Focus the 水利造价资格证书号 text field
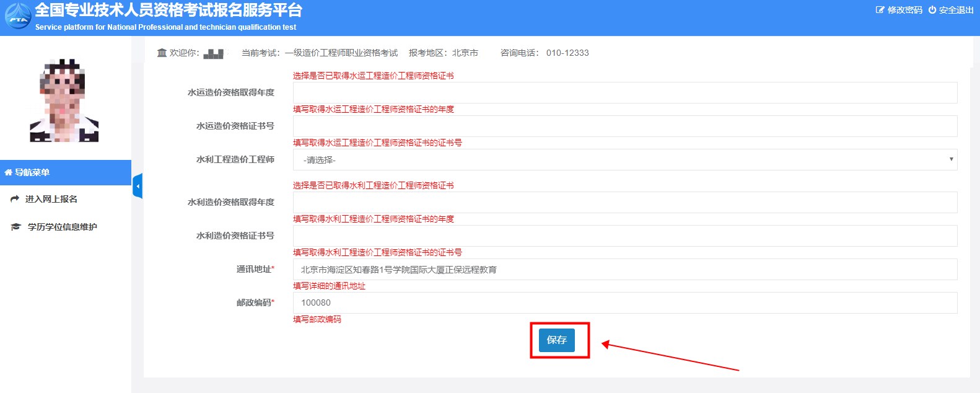 [x=624, y=236]
